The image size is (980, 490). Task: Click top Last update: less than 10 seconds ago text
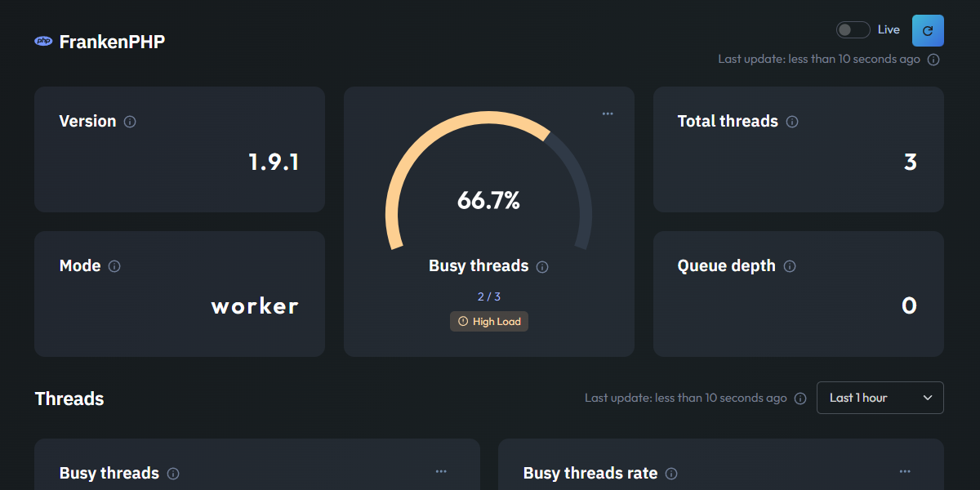(819, 60)
